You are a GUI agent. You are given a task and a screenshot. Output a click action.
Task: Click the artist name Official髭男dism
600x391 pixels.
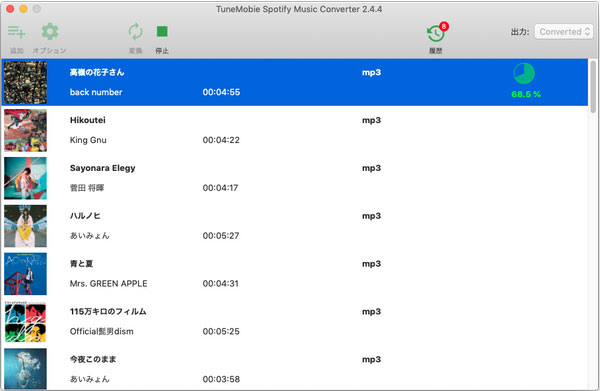tap(101, 331)
